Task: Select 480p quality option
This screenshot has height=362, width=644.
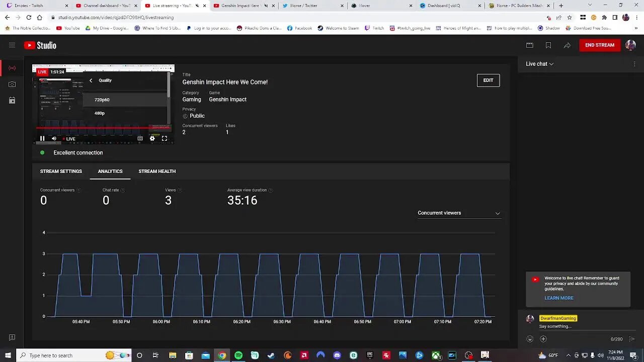Action: tap(125, 113)
